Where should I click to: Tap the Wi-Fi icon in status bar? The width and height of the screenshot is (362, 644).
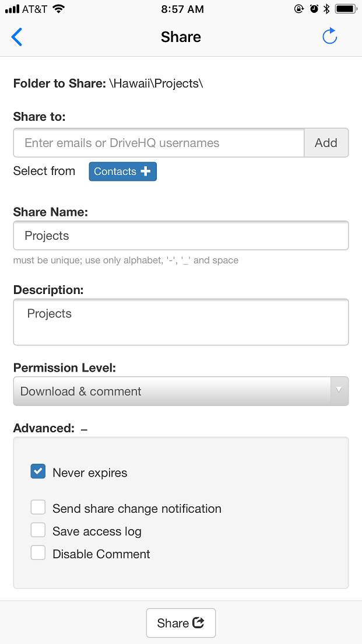click(58, 9)
